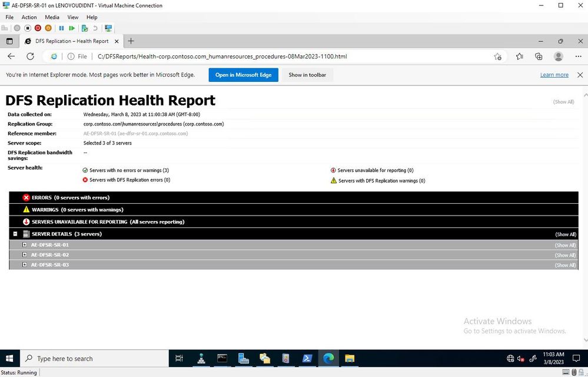The image size is (588, 377).
Task: Click the grey Start VM toolbar icon
Action: pyautogui.click(x=17, y=28)
